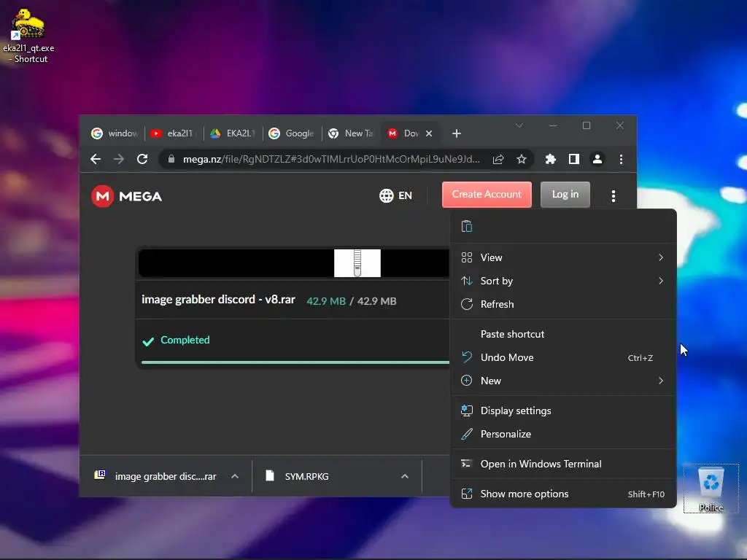747x560 pixels.
Task: Switch to the EKA2L1 Drive tab
Action: click(233, 133)
